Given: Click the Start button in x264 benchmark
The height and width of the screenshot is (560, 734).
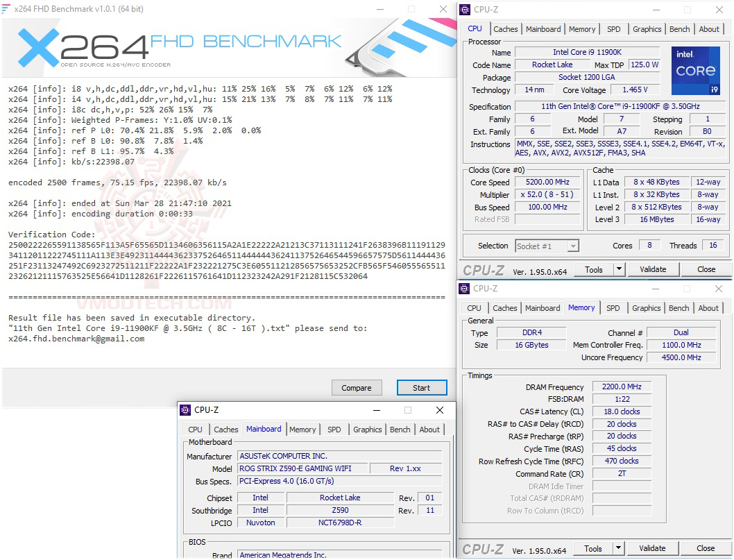Looking at the screenshot, I should click(421, 388).
